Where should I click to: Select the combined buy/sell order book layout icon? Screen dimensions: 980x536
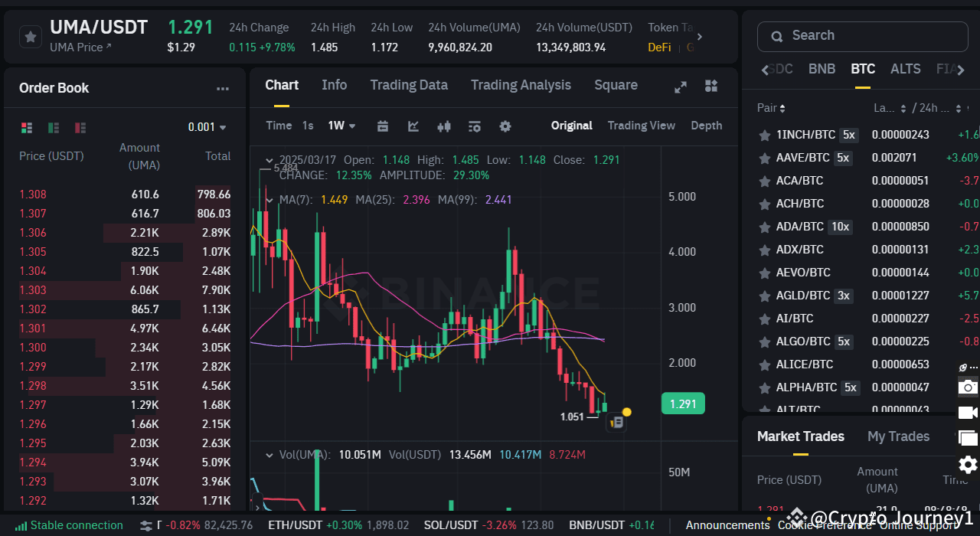pos(28,127)
